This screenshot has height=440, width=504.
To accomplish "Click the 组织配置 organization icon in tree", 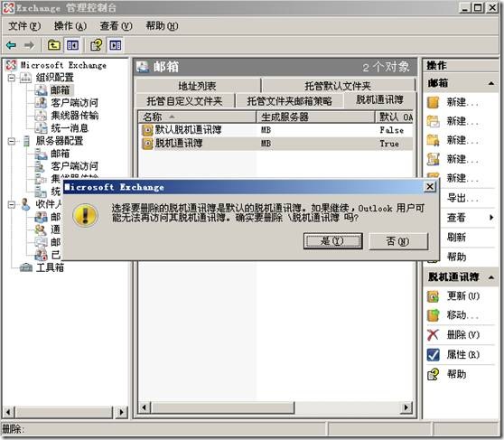I will pos(25,78).
